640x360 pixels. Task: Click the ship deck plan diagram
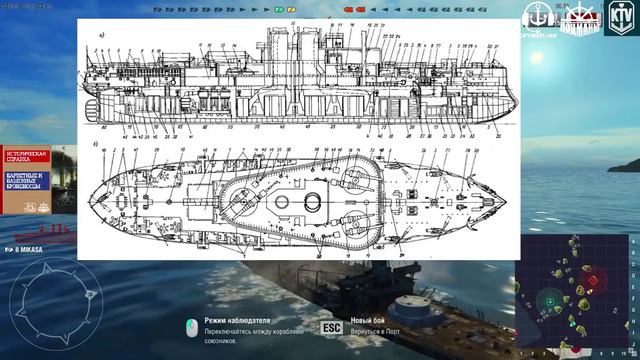coord(298,202)
